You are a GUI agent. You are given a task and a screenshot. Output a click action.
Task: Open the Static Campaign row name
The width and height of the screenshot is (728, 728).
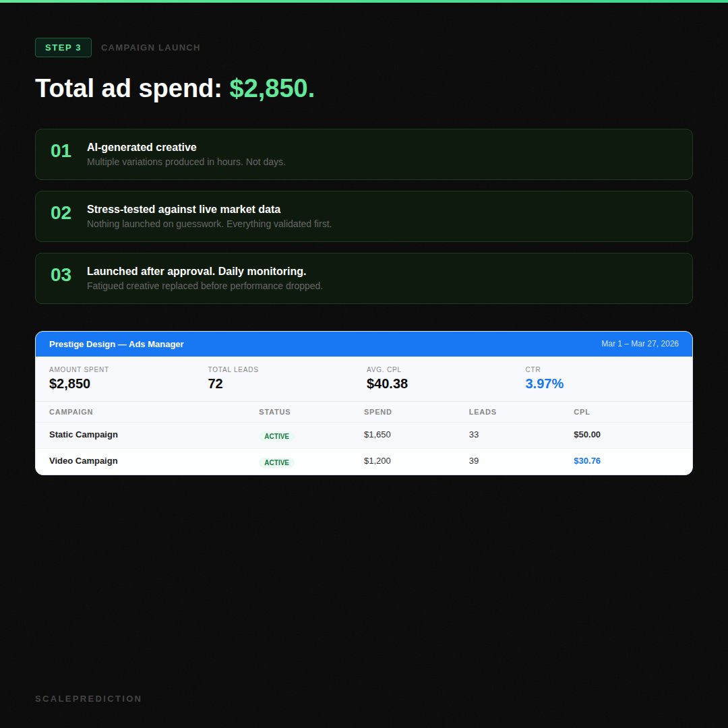pyautogui.click(x=84, y=435)
